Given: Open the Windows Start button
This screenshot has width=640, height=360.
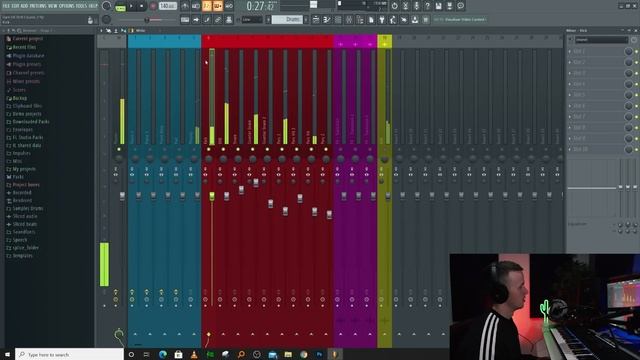Looking at the screenshot, I should tap(7, 354).
